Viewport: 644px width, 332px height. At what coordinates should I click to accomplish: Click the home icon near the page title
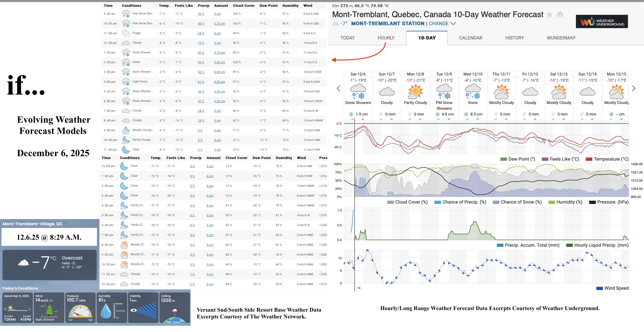tap(560, 14)
